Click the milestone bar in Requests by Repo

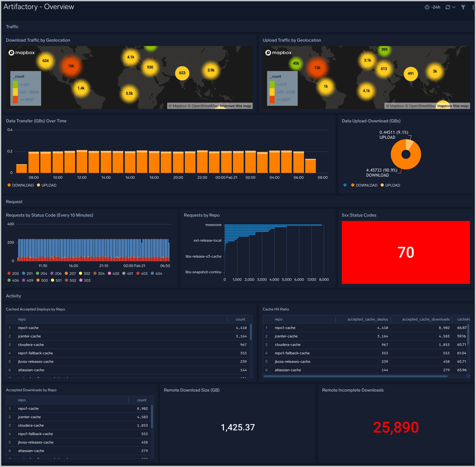point(273,225)
